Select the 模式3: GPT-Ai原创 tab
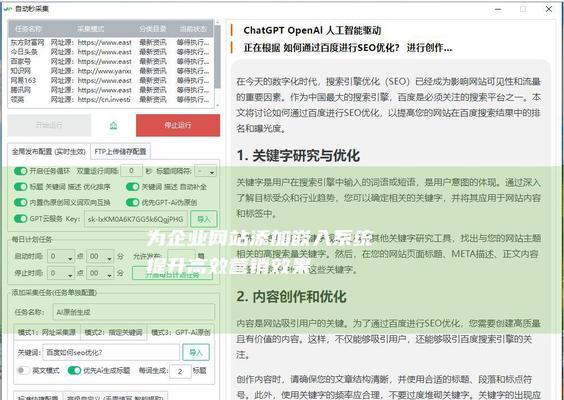Screen dimensions: 564x400 pyautogui.click(x=181, y=332)
